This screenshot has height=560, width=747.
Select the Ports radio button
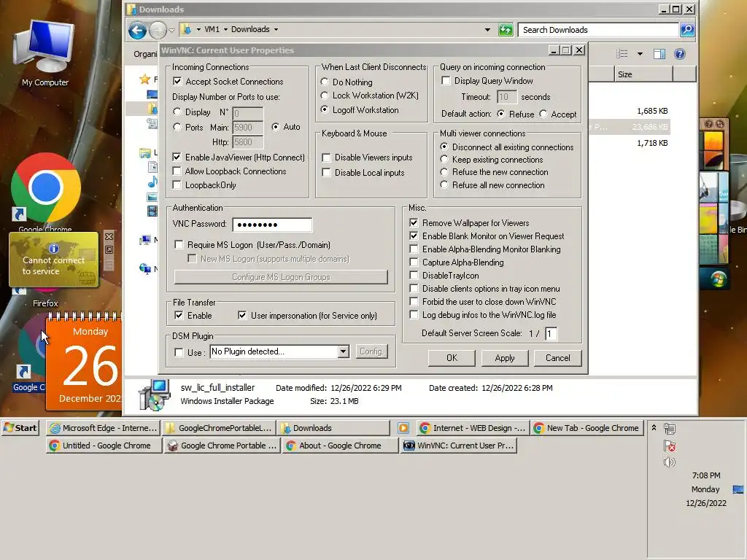coord(177,127)
